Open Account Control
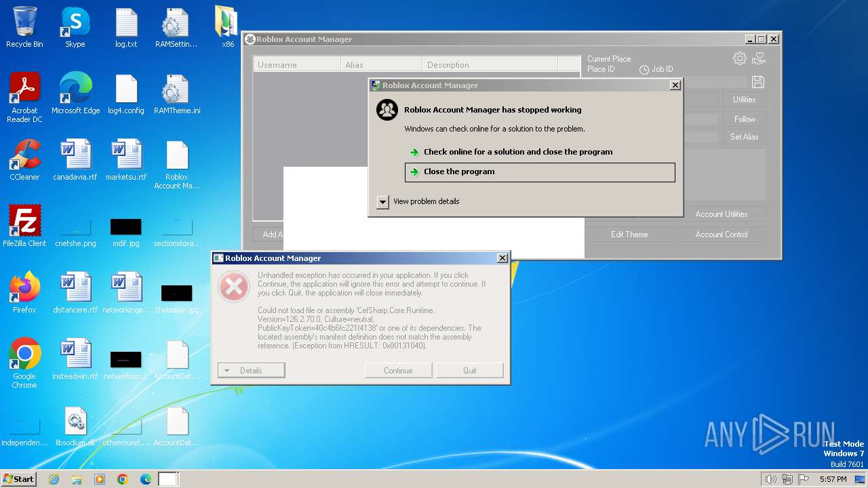 point(722,235)
